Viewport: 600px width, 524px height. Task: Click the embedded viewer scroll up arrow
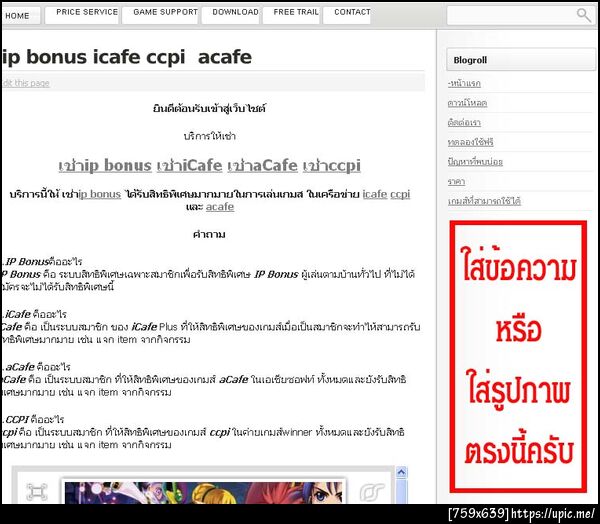click(x=401, y=473)
